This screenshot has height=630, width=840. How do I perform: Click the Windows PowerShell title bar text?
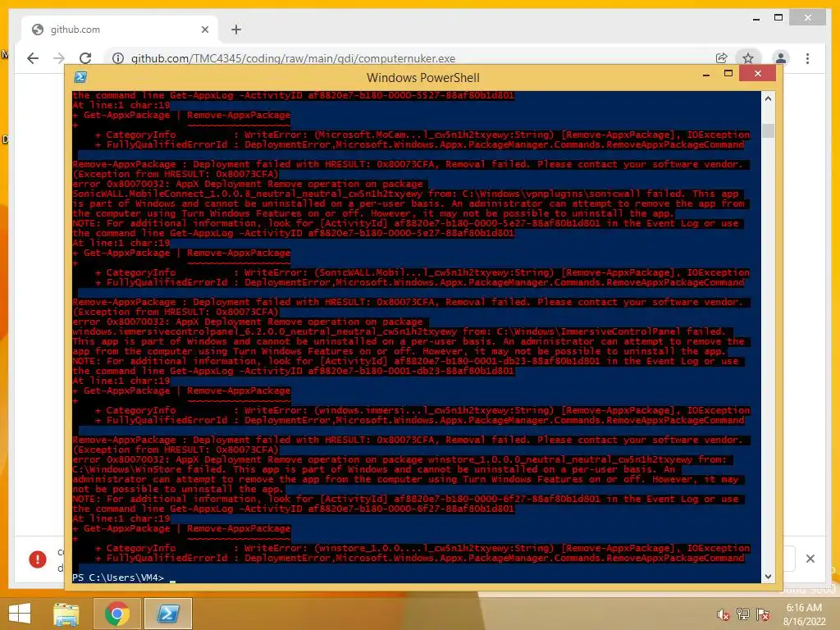point(422,78)
